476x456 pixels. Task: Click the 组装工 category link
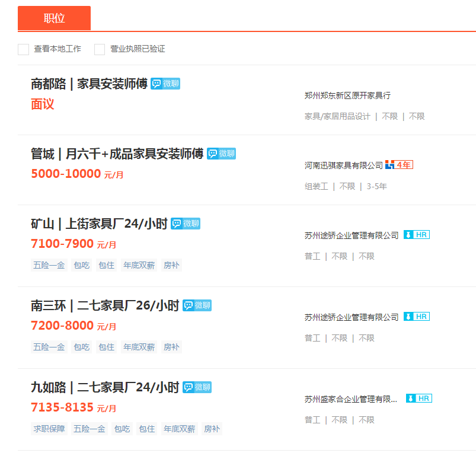[x=312, y=186]
